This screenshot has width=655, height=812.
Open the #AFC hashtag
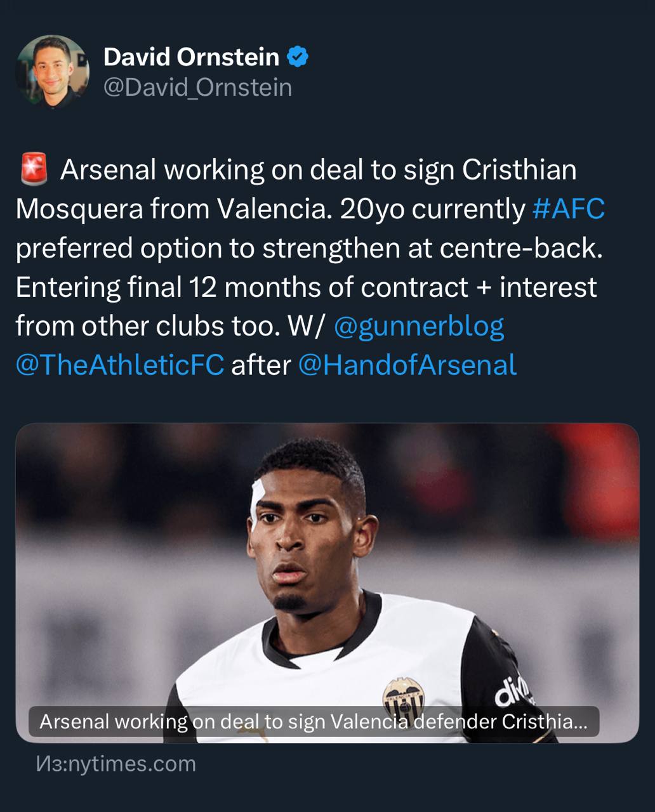pos(568,209)
